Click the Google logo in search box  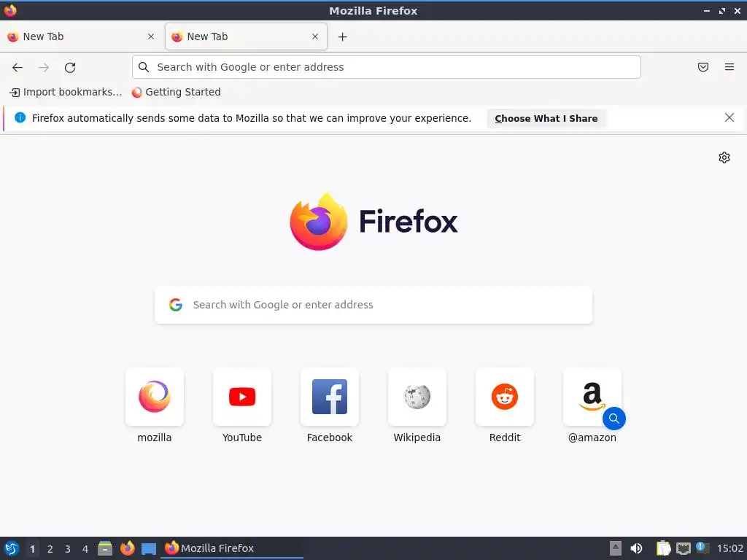176,305
